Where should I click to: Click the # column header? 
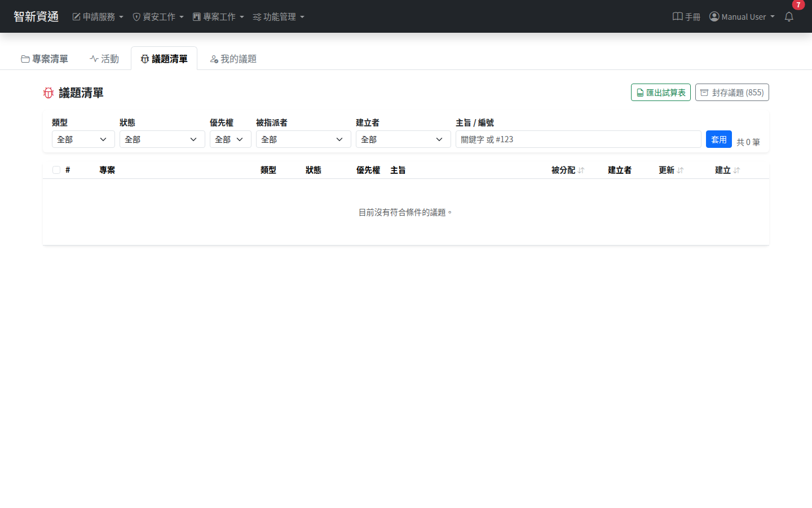68,170
